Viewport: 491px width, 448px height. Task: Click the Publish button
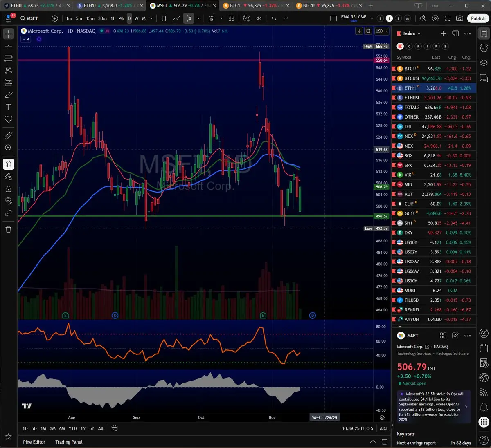(x=478, y=18)
